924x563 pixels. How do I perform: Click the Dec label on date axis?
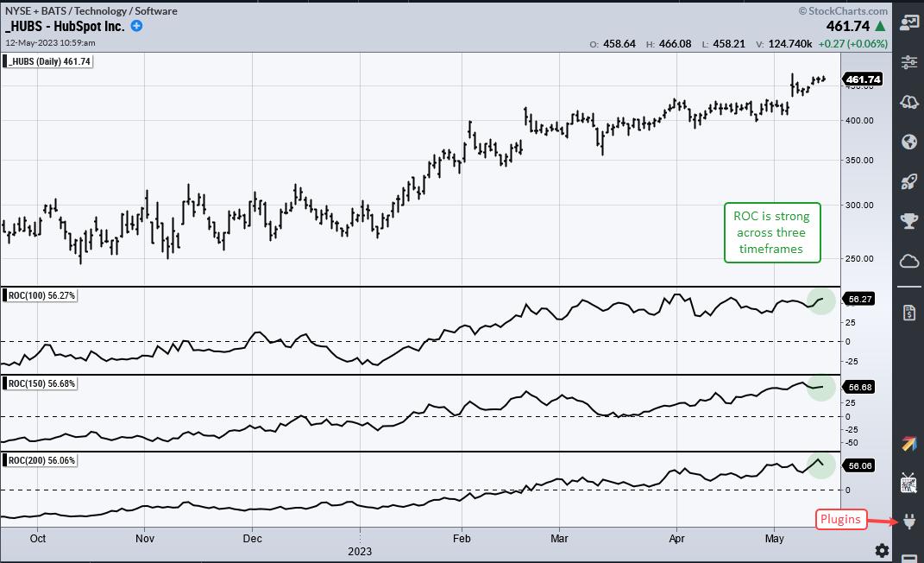point(252,538)
